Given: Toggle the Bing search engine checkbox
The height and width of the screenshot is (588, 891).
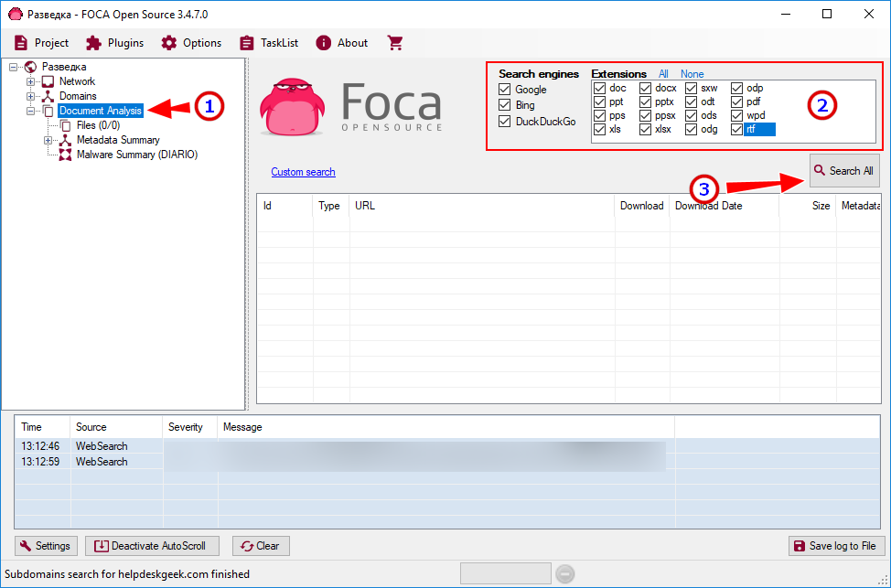Looking at the screenshot, I should pyautogui.click(x=504, y=105).
